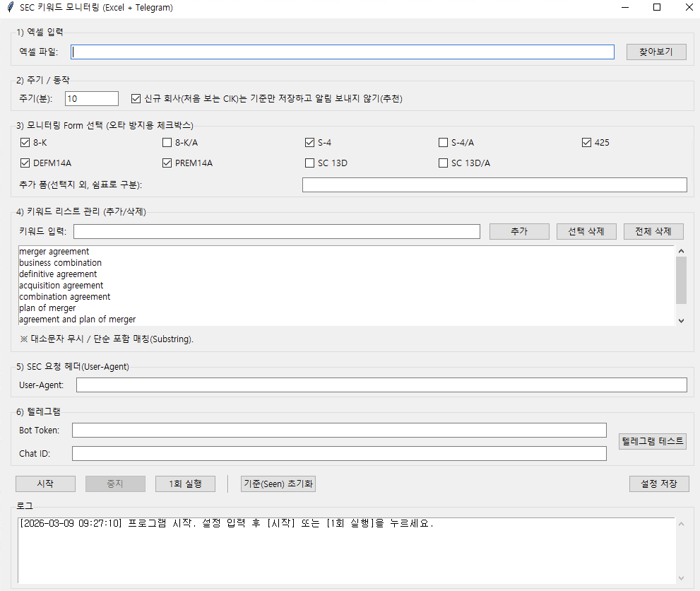Screen dimensions: 700x591
Task: Click the 추가 keyword add button
Action: coord(519,231)
